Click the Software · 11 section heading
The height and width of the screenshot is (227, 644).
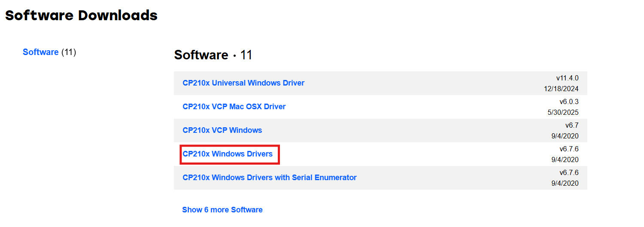point(213,55)
